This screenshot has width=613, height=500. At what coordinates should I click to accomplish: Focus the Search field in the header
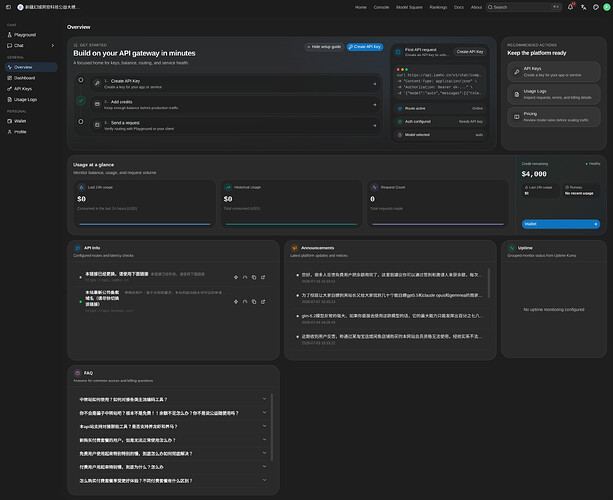[523, 7]
